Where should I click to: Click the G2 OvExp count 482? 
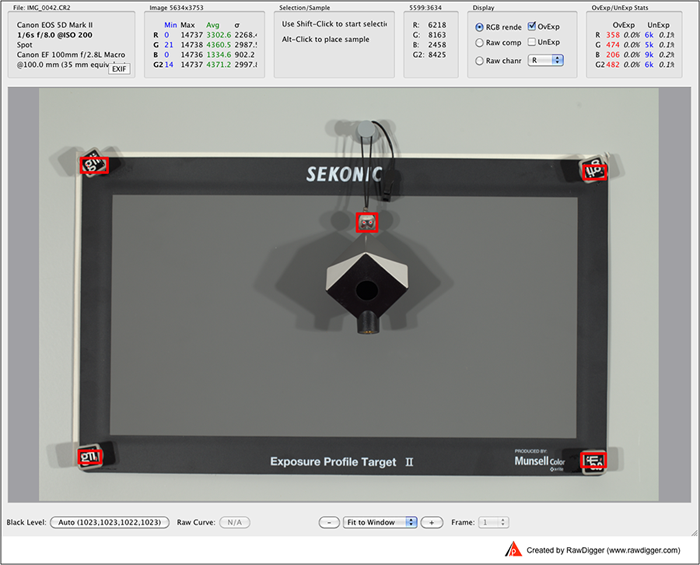(612, 65)
